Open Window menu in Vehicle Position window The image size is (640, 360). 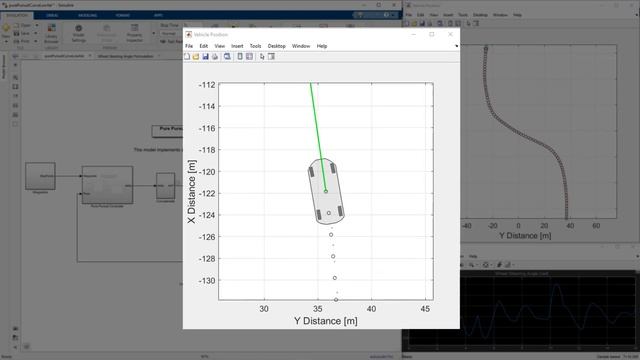[x=301, y=46]
